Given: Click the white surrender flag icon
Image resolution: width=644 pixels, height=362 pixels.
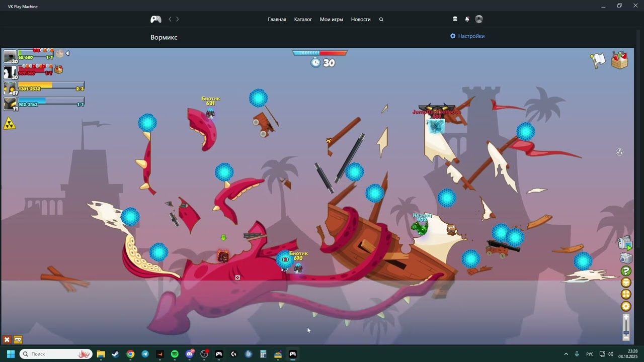Looking at the screenshot, I should point(598,60).
